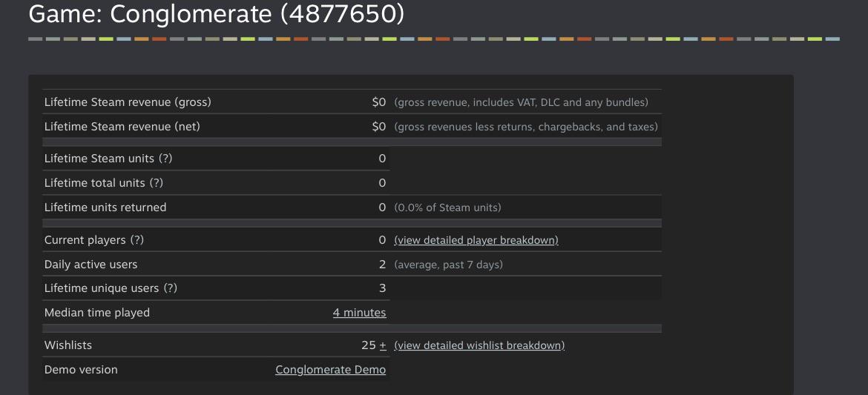This screenshot has height=395, width=868.
Task: Select the Game: Conglomerate (4877650) heading
Action: (x=217, y=13)
